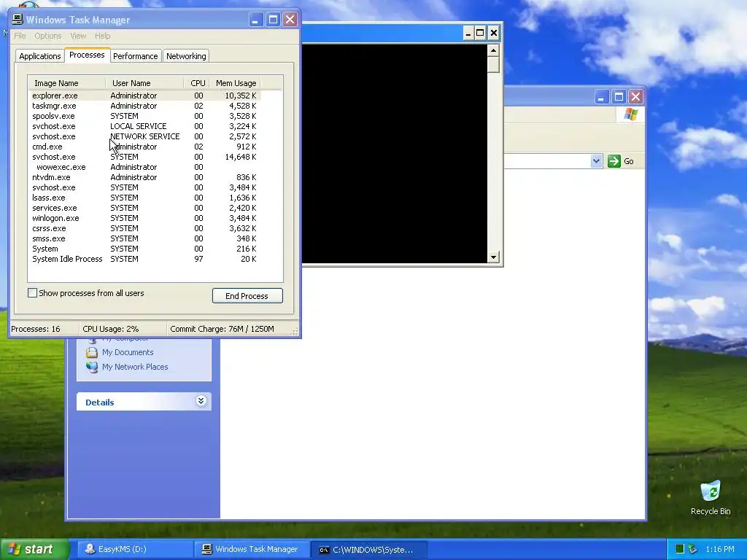Select the winlogon.exe process row

[144, 218]
